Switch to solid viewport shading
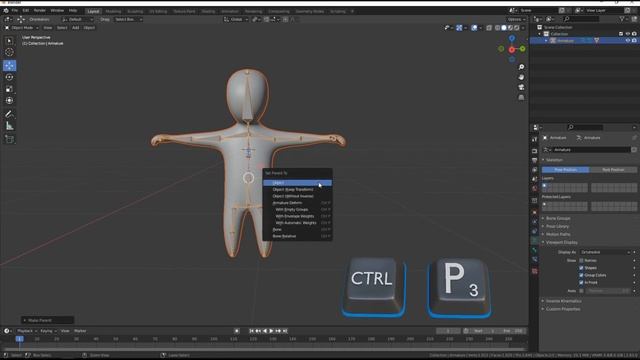 click(504, 28)
